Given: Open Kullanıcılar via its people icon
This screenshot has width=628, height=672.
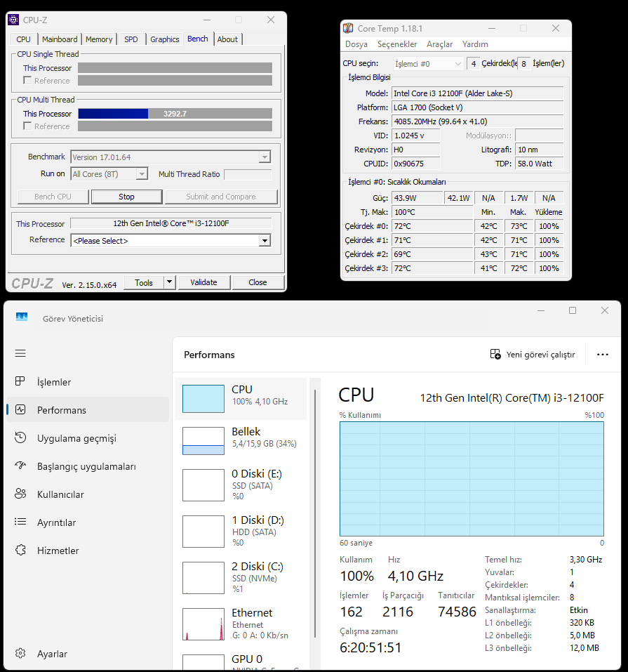Looking at the screenshot, I should coord(20,494).
